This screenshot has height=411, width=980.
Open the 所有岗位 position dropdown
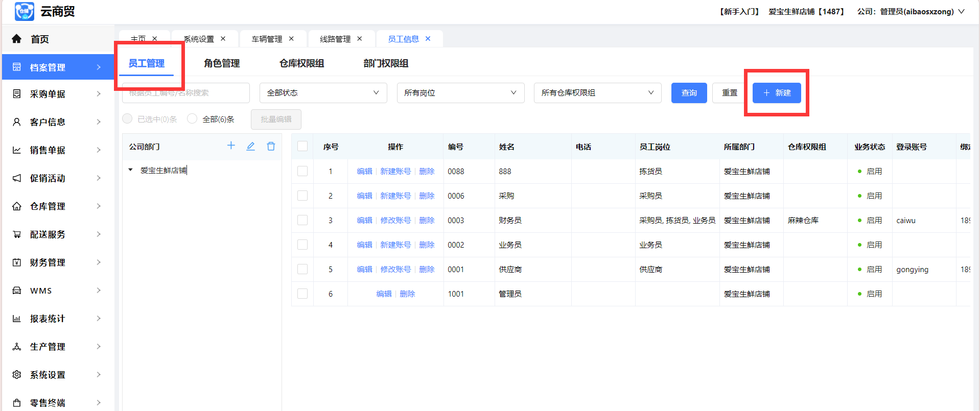pyautogui.click(x=460, y=93)
